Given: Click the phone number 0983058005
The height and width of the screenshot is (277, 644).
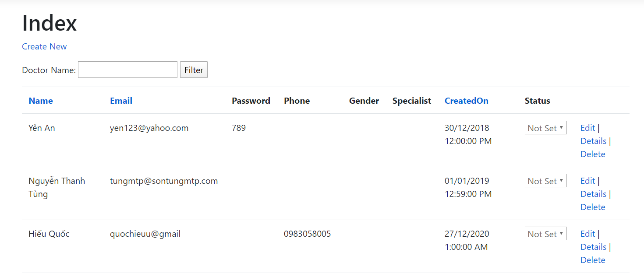Looking at the screenshot, I should 307,234.
